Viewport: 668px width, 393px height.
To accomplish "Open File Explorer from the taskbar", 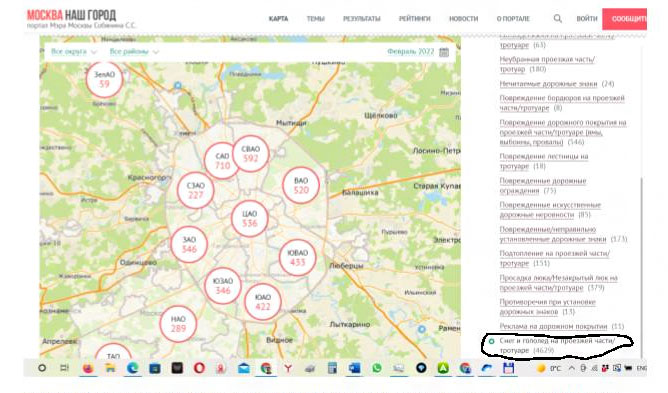I will 110,368.
